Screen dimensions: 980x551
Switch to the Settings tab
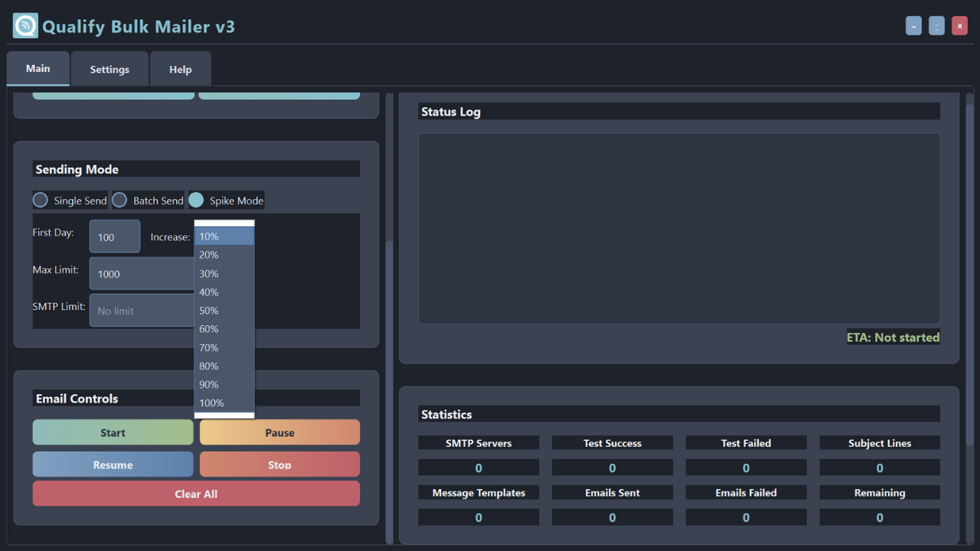coord(109,70)
